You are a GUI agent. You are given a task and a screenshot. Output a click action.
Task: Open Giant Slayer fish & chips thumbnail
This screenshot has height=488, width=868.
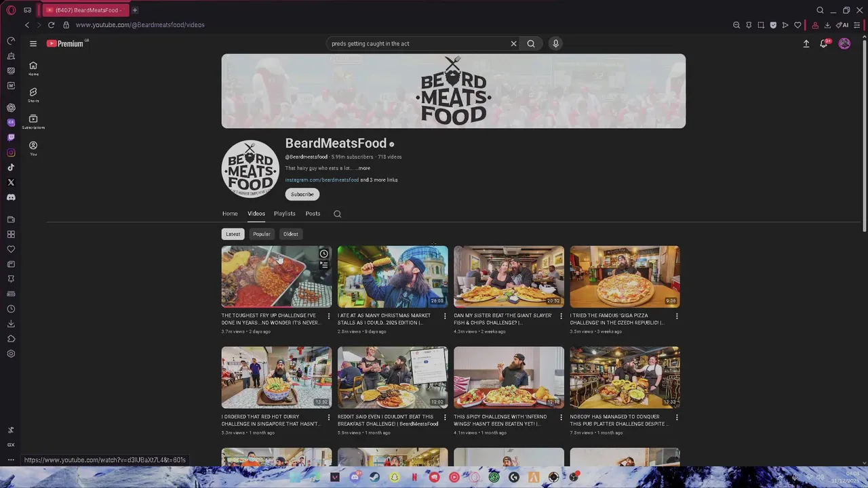(509, 277)
